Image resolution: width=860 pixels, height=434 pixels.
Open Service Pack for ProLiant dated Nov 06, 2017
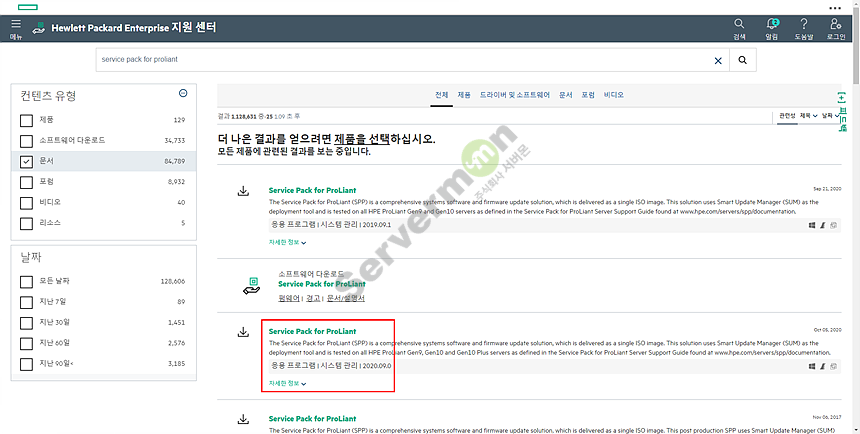point(312,419)
